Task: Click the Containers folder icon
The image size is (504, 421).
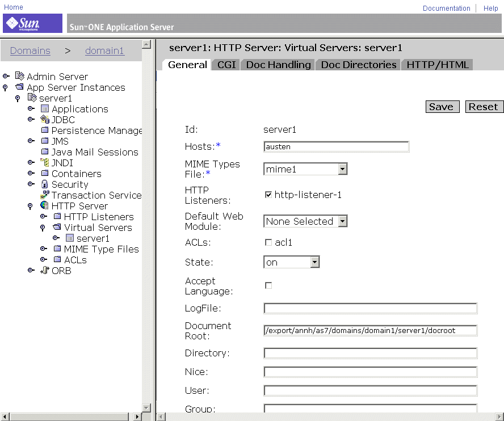Action: point(45,173)
